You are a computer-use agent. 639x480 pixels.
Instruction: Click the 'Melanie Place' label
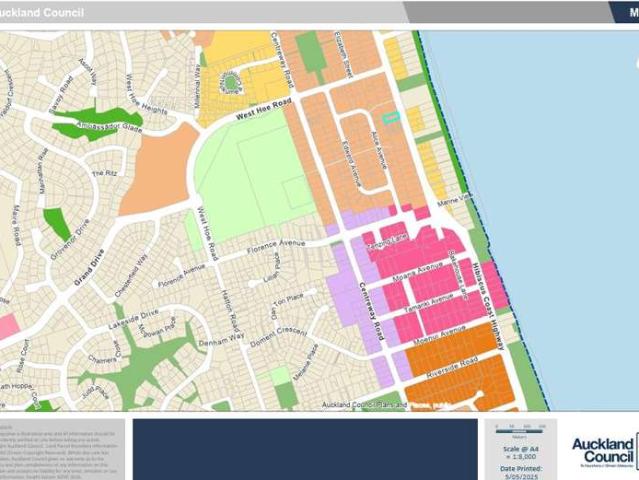306,364
